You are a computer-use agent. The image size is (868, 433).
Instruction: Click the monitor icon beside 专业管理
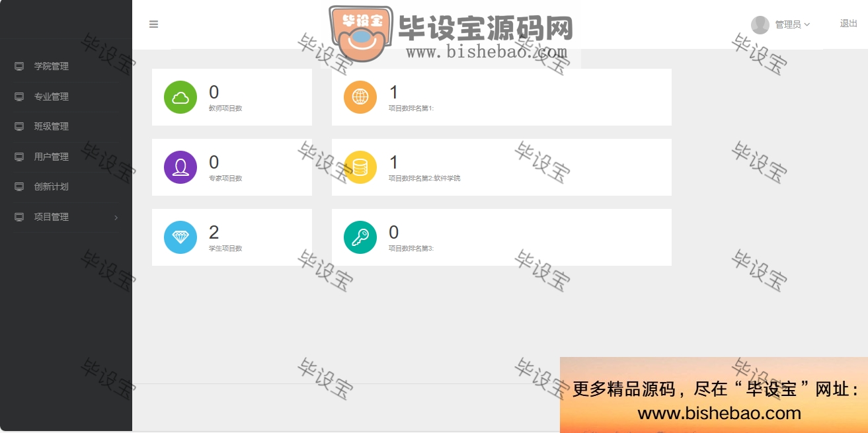pyautogui.click(x=19, y=97)
